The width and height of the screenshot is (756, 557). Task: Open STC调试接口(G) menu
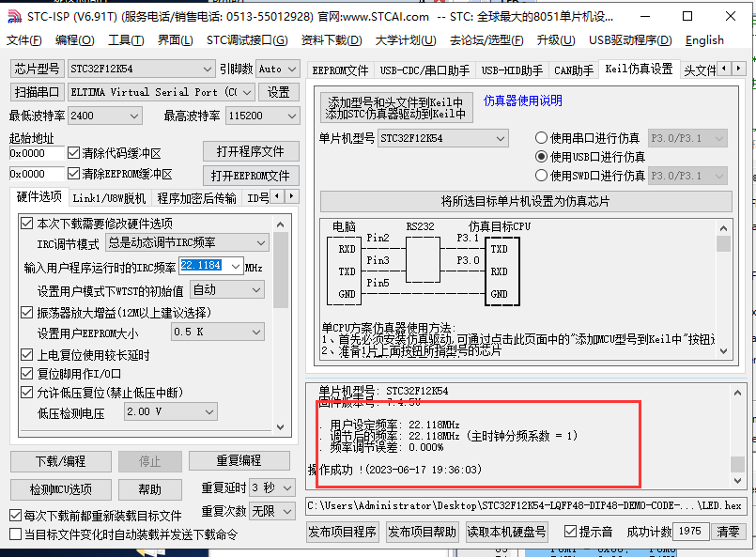click(247, 40)
